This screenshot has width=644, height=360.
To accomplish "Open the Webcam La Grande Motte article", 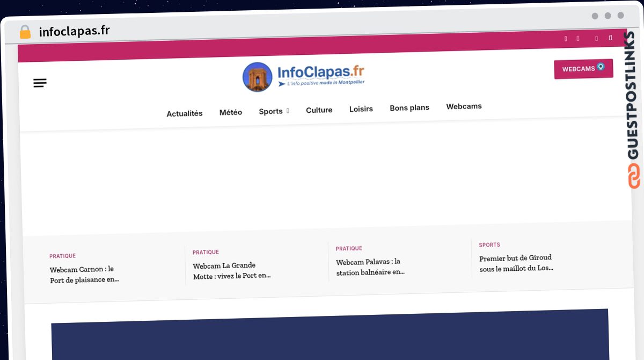I will tap(232, 271).
